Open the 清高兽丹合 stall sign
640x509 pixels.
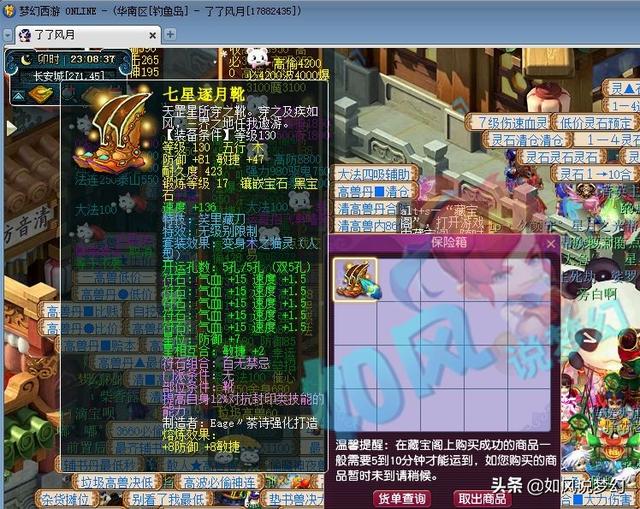(x=367, y=209)
